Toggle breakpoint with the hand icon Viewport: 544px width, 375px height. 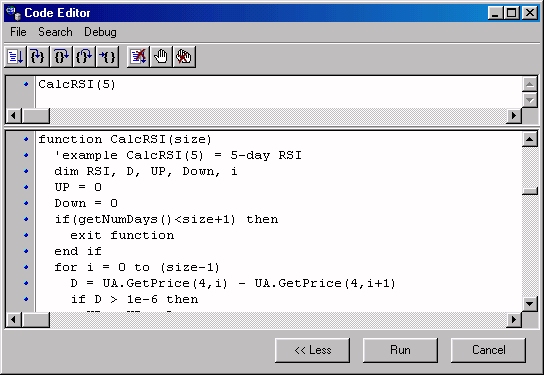[x=161, y=57]
